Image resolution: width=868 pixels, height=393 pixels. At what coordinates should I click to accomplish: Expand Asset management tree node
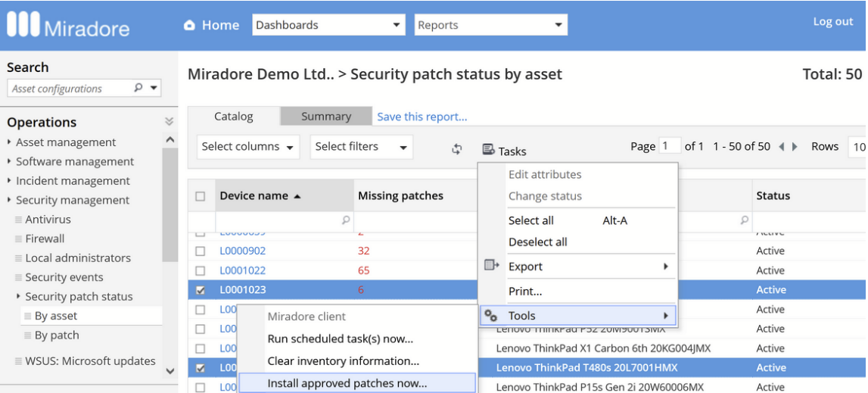click(9, 142)
